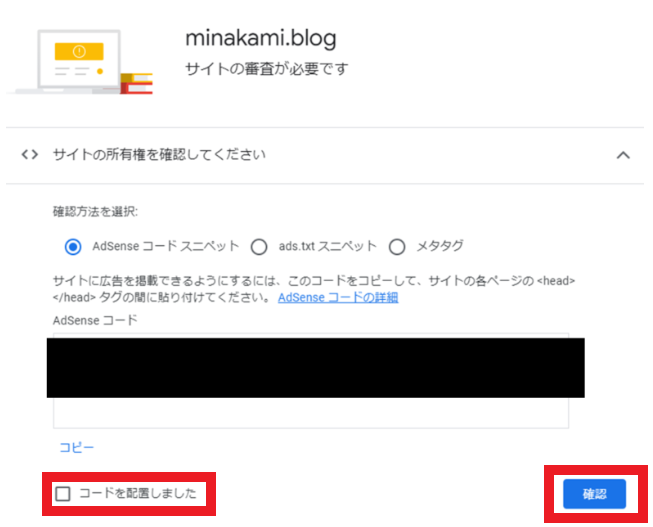Click the stacked books illustration

(137, 83)
